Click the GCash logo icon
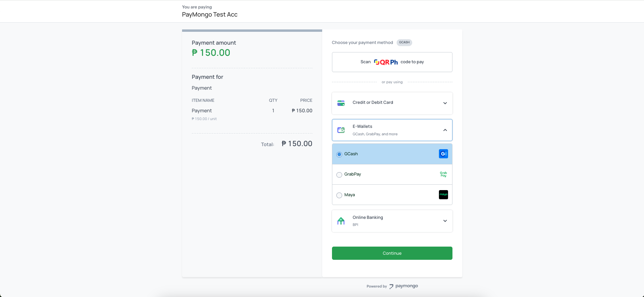Image resolution: width=644 pixels, height=297 pixels. point(443,154)
